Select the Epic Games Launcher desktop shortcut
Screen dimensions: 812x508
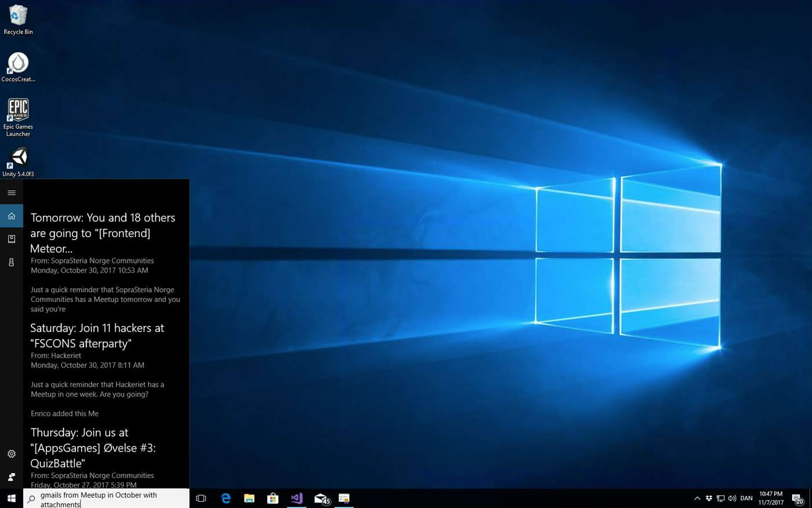tap(18, 118)
